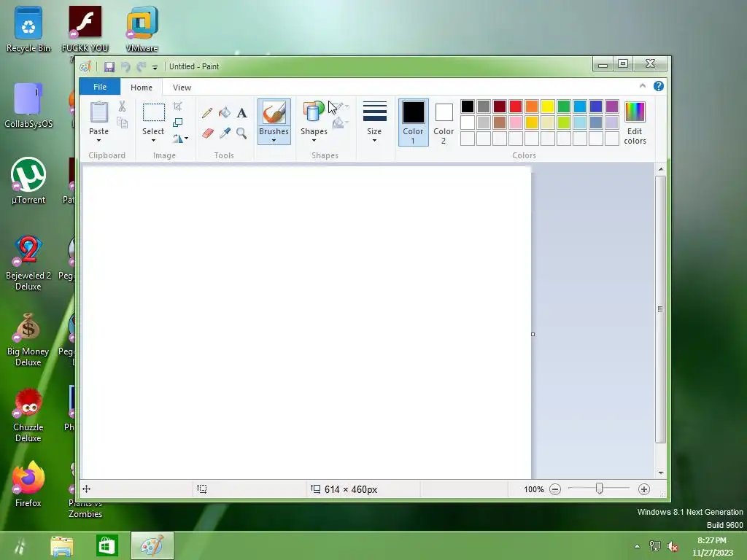Click the Undo arrow in title bar
The width and height of the screenshot is (747, 560).
click(x=125, y=66)
